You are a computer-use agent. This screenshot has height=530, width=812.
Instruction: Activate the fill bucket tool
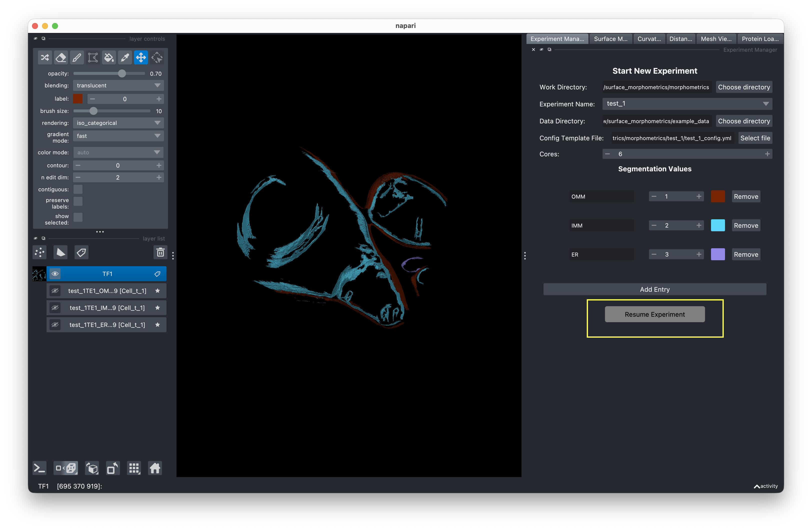click(109, 58)
